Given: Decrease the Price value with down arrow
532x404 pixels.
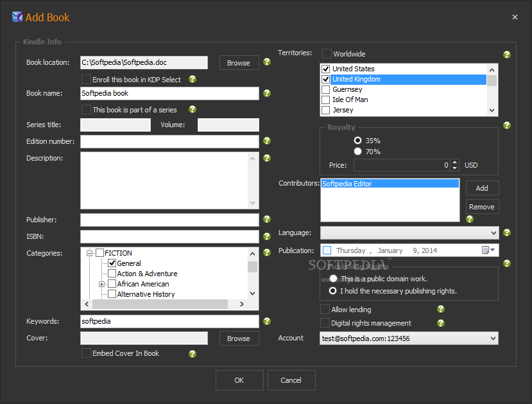Looking at the screenshot, I should pos(454,168).
